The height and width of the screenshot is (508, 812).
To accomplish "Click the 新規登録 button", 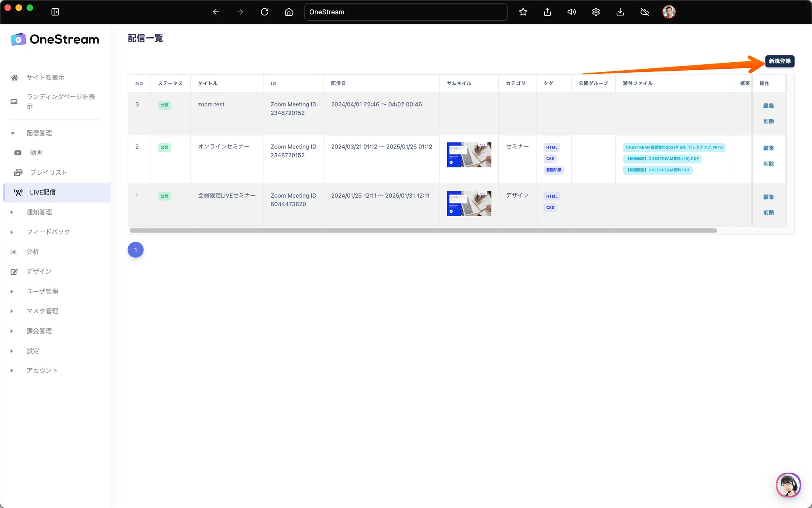I will coord(779,61).
